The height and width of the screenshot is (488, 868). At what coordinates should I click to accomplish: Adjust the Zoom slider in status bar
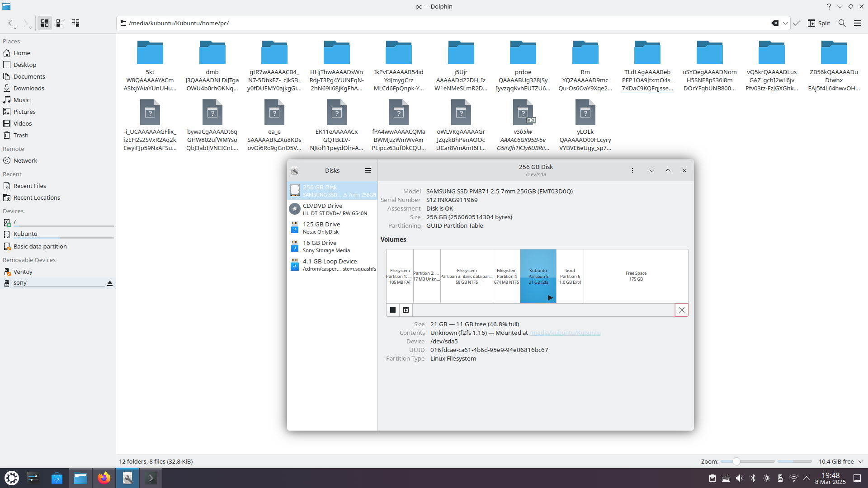(x=736, y=461)
